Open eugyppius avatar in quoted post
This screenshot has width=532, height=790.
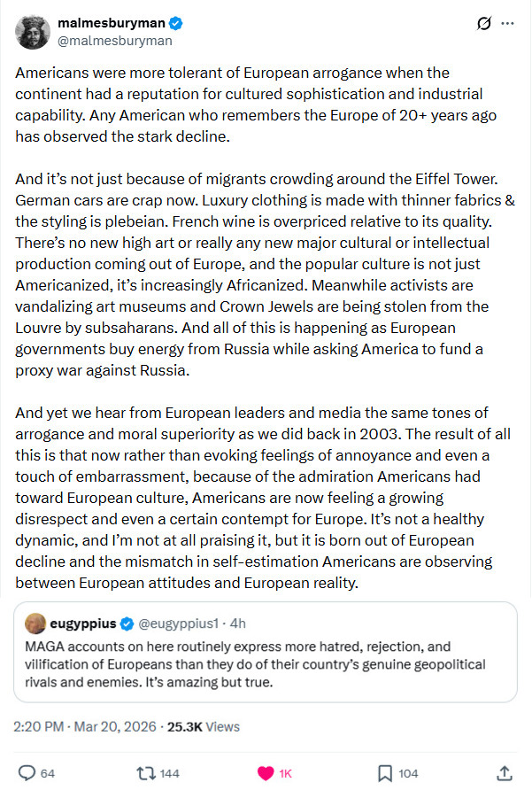pos(35,623)
